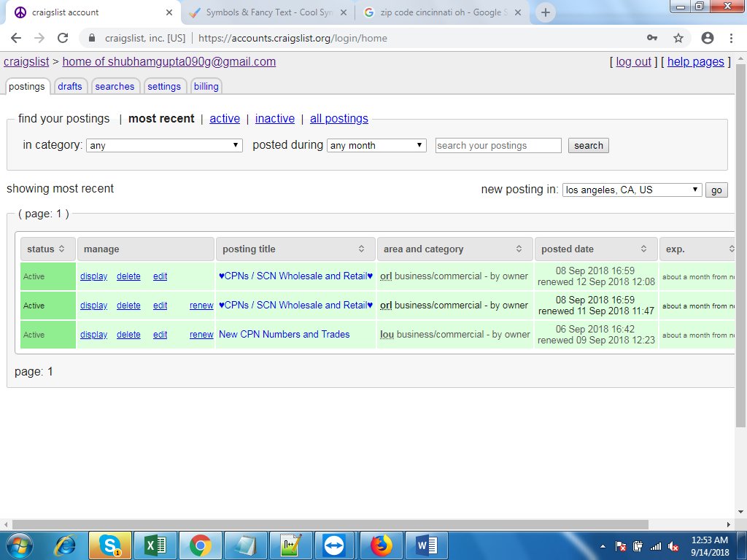The width and height of the screenshot is (747, 560).
Task: Open the drafts tab
Action: click(x=70, y=86)
